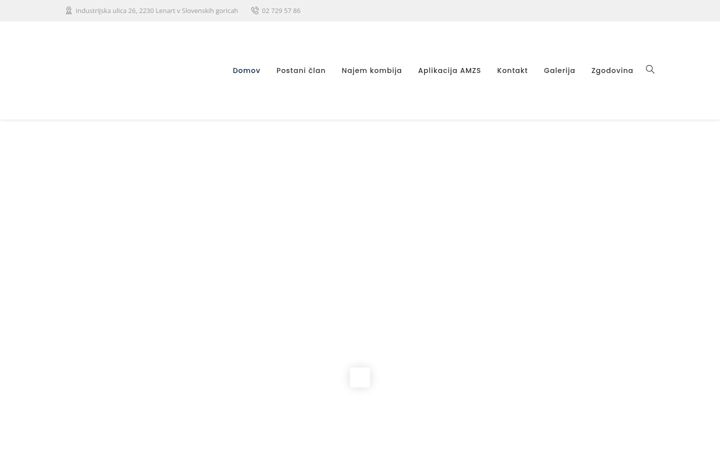720x450 pixels.
Task: Open the Galerija menu item
Action: [559, 70]
